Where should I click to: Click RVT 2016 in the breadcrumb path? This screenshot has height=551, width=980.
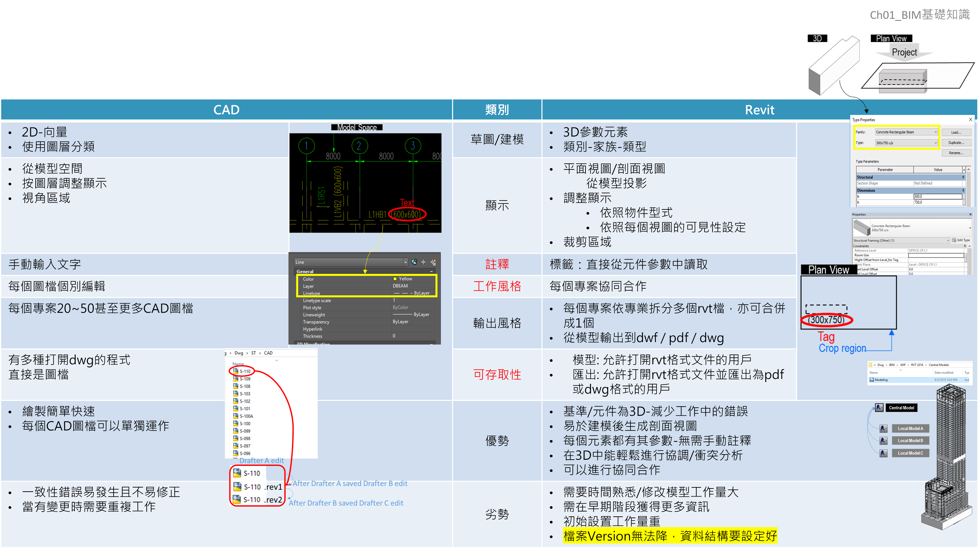917,365
